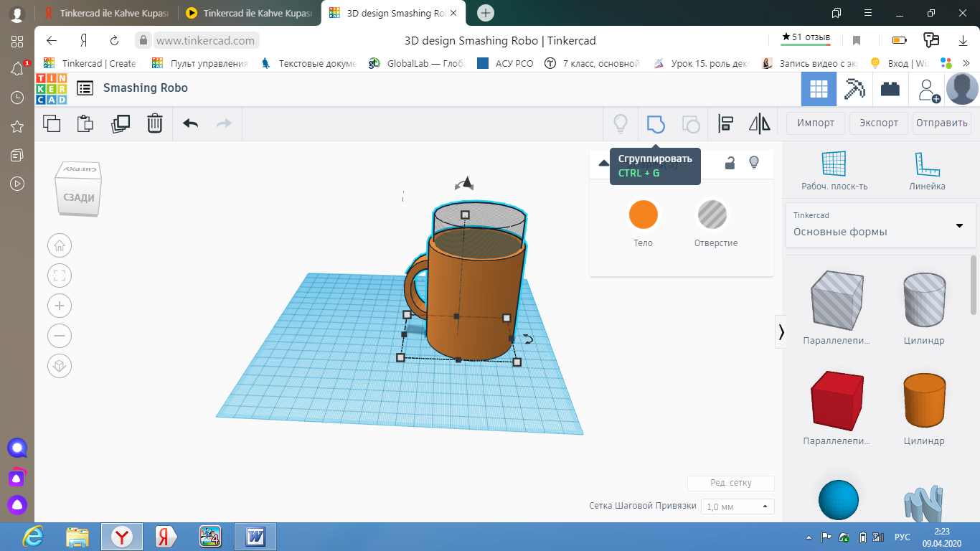Click the Mirror (flip) tool

759,124
